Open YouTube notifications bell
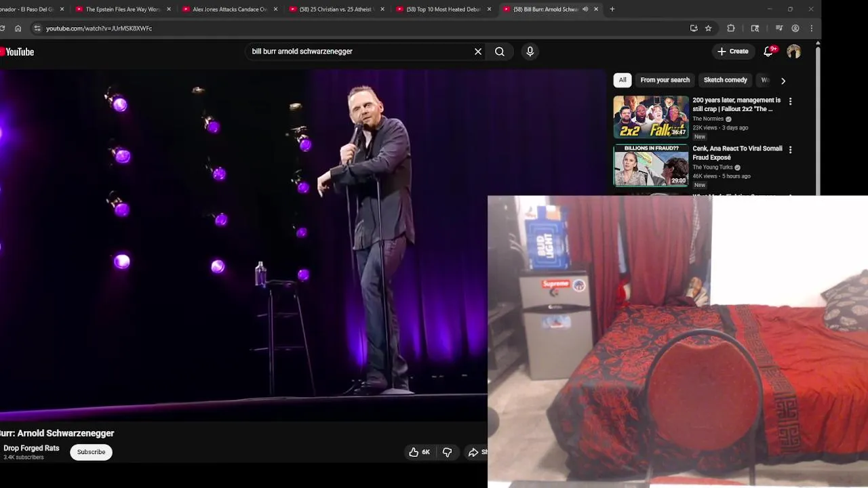Viewport: 868px width, 488px height. [x=769, y=52]
